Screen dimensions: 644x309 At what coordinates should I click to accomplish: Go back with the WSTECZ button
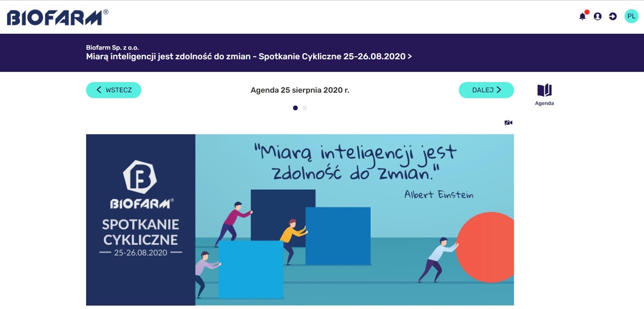pyautogui.click(x=114, y=90)
